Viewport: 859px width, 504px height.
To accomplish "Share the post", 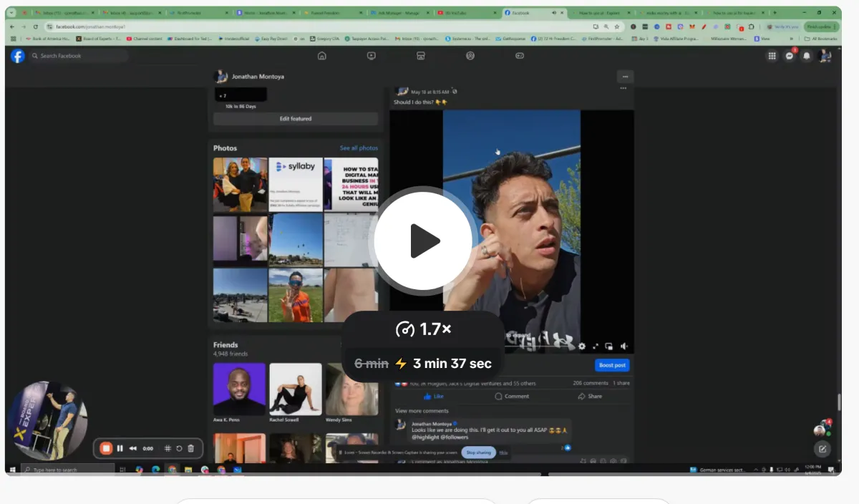I will [591, 396].
